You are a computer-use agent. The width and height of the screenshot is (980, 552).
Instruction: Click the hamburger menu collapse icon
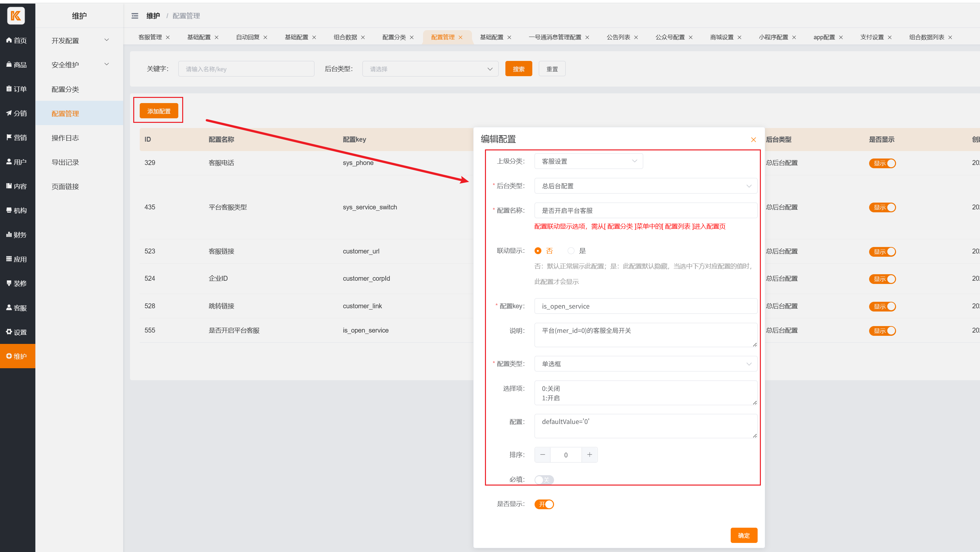135,16
